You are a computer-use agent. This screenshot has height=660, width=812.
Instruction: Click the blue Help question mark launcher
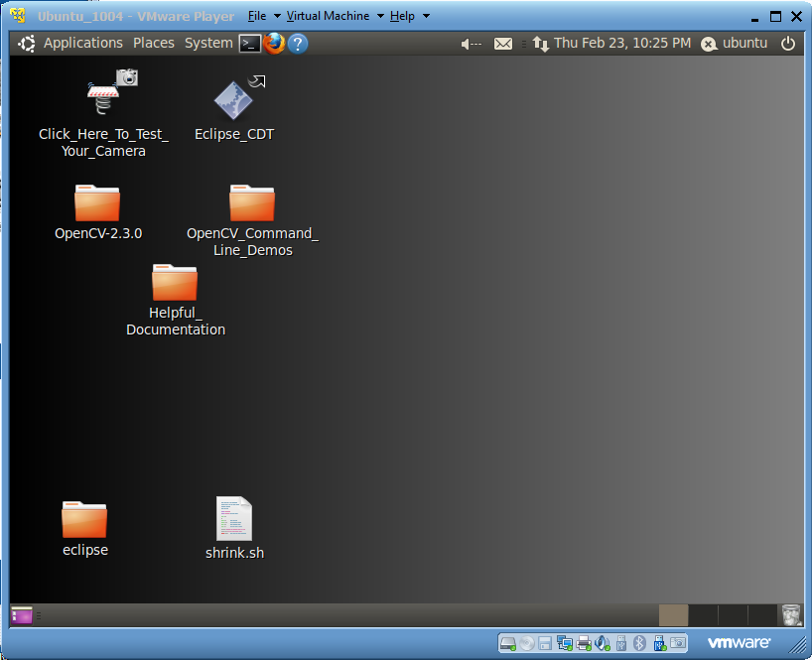298,44
